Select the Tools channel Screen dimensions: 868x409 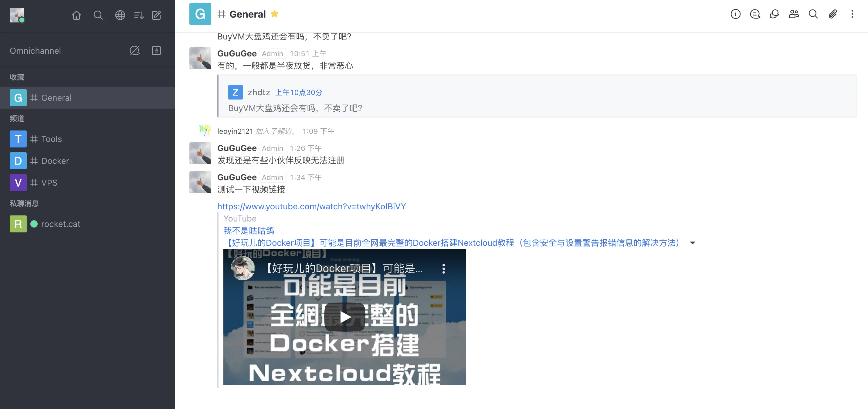coord(87,139)
